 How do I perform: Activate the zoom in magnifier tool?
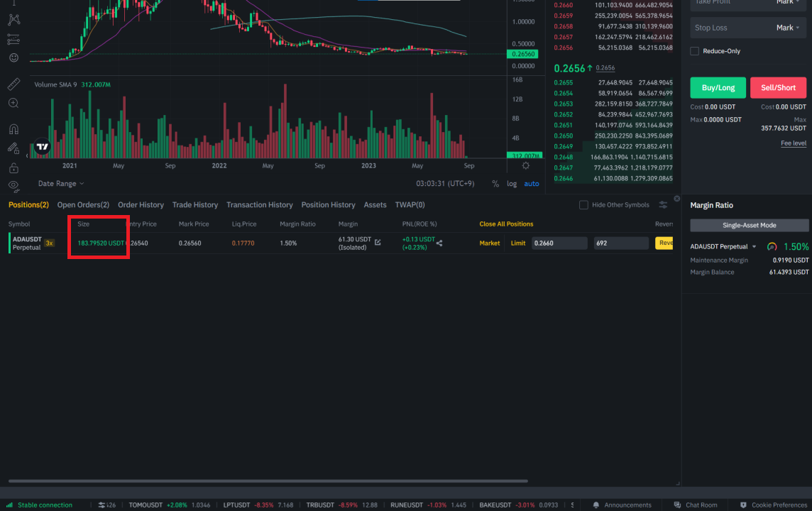[x=14, y=103]
